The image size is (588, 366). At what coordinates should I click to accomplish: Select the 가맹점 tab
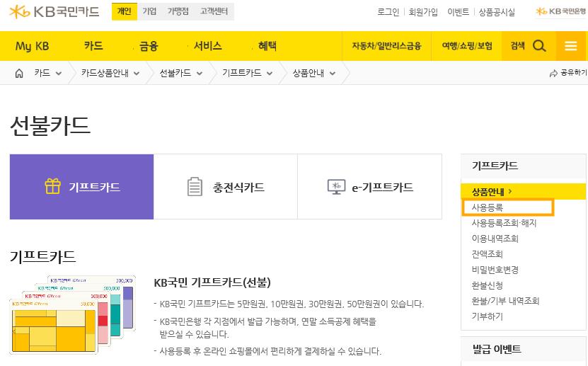(178, 11)
